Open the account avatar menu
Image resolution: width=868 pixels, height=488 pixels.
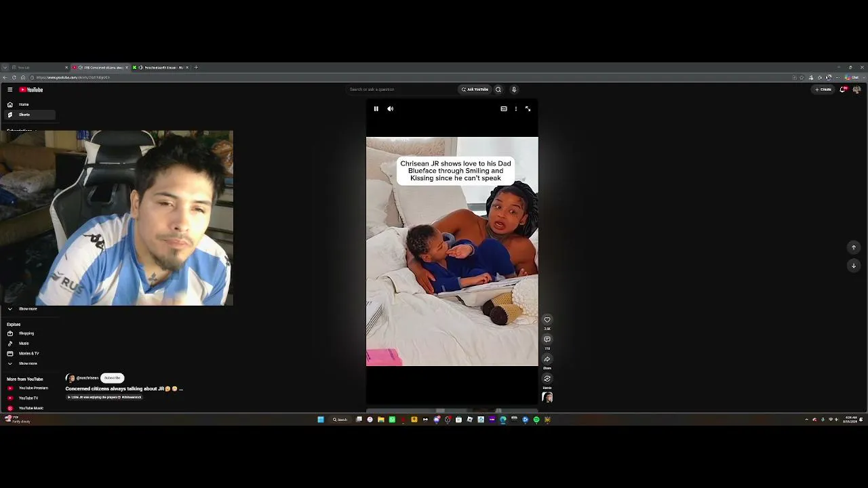(x=856, y=89)
